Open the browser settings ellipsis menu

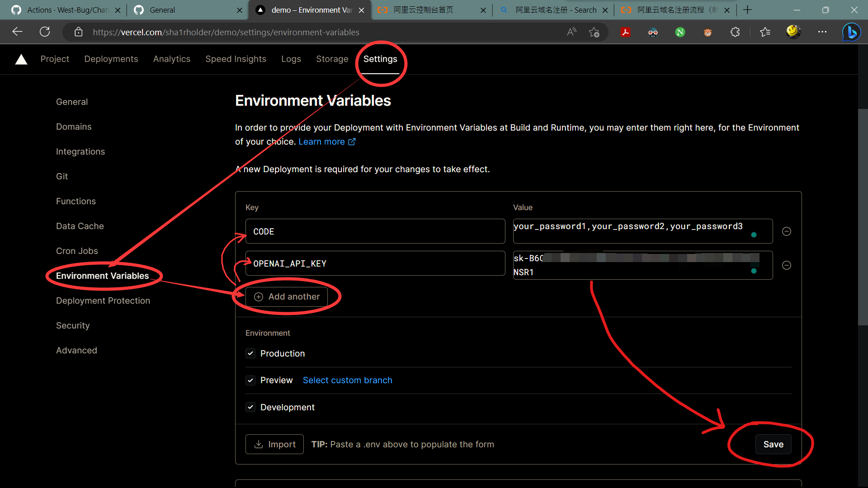822,32
